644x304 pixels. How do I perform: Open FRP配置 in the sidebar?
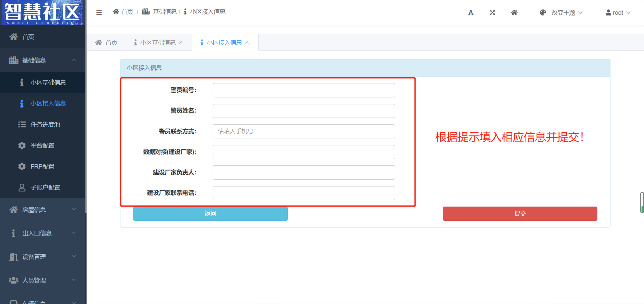pos(42,167)
